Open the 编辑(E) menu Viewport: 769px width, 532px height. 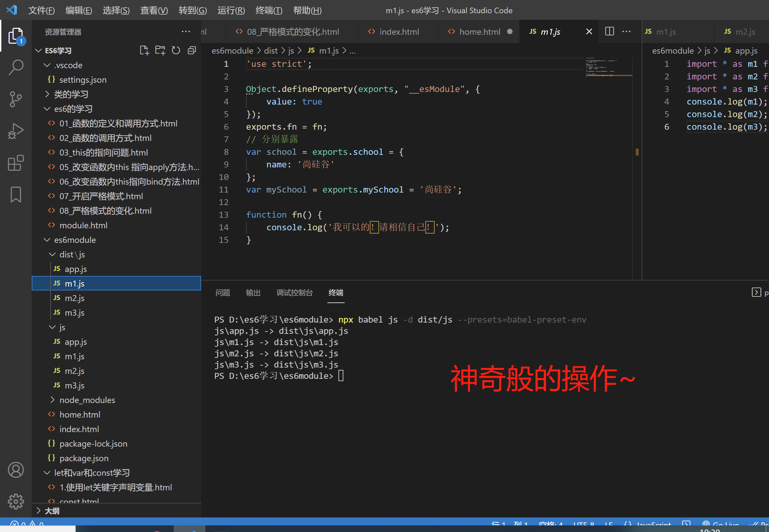click(x=79, y=10)
